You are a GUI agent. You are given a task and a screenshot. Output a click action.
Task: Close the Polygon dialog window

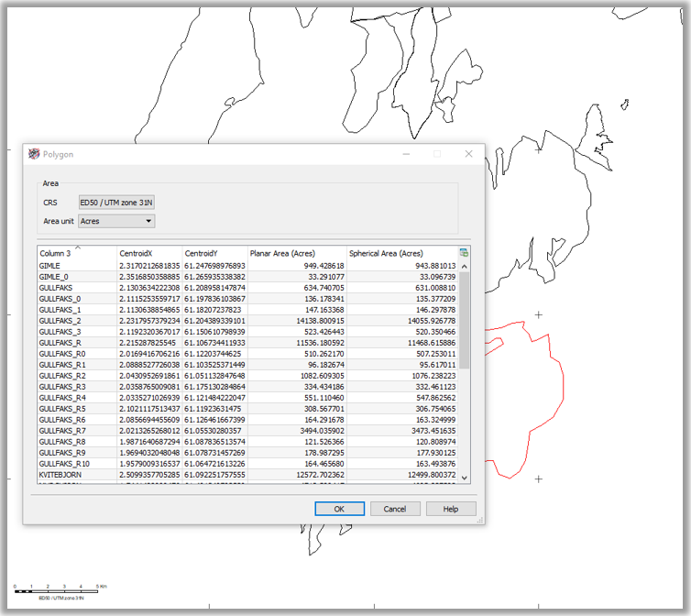[x=468, y=154]
